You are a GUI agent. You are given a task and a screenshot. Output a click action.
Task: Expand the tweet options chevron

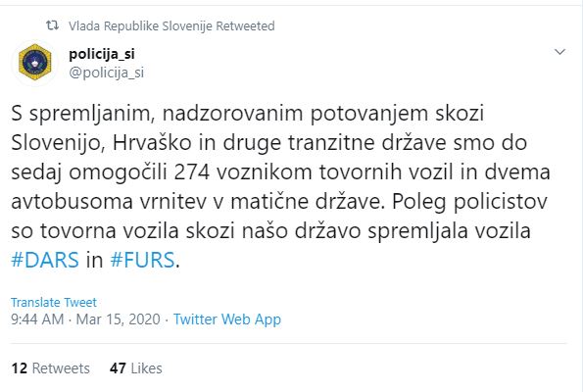click(559, 52)
